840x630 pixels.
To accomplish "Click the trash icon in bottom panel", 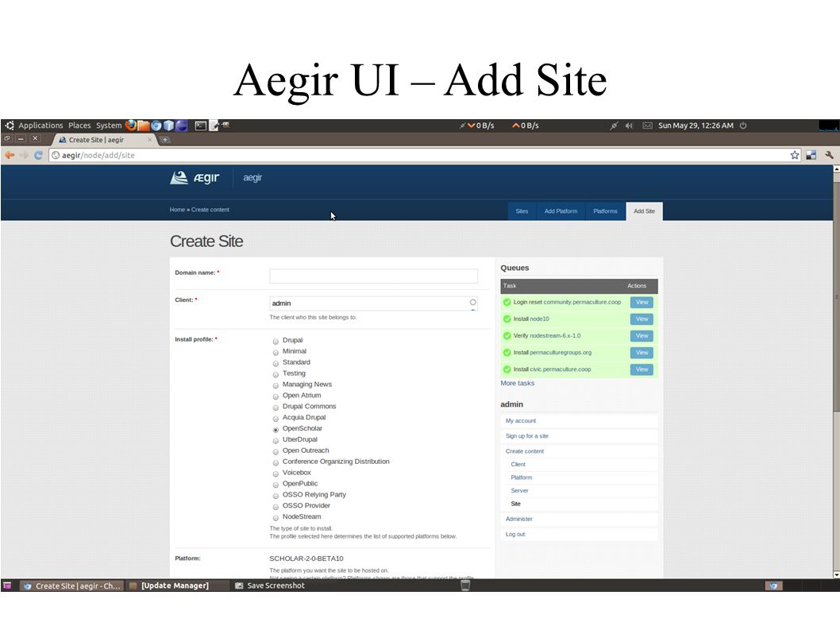I will tap(465, 586).
